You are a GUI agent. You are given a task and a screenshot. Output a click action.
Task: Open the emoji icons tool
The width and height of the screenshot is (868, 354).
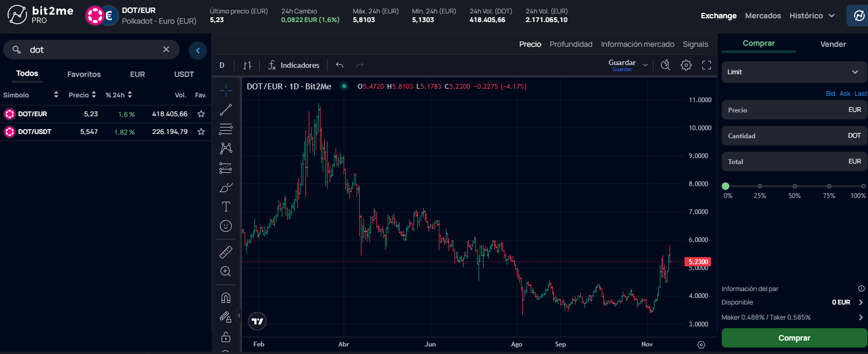(x=226, y=226)
